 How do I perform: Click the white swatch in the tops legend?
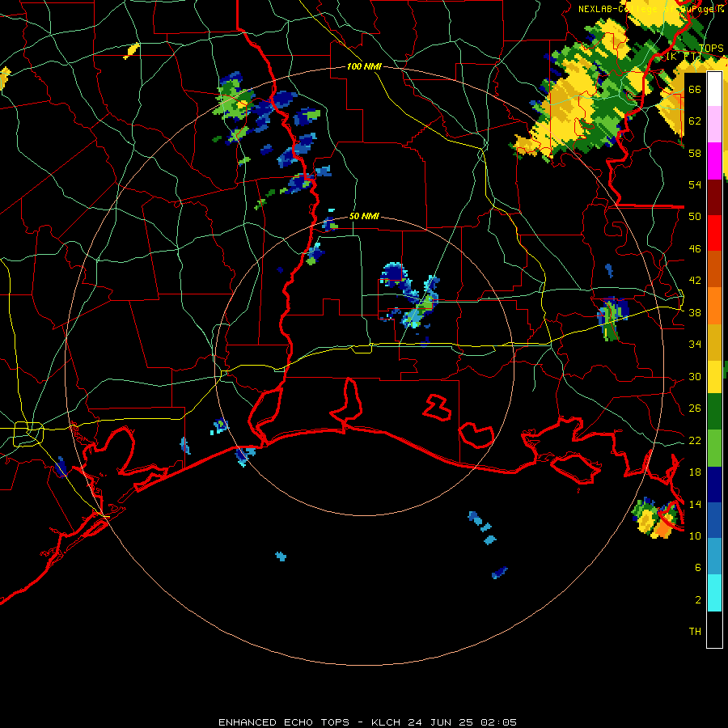coord(714,89)
